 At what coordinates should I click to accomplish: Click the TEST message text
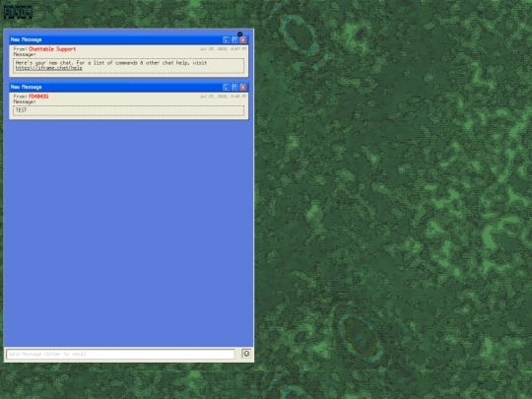[21, 110]
